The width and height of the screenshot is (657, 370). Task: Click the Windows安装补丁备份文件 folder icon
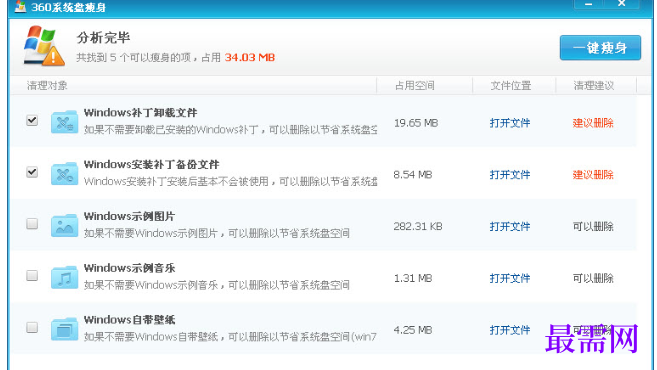pyautogui.click(x=65, y=173)
